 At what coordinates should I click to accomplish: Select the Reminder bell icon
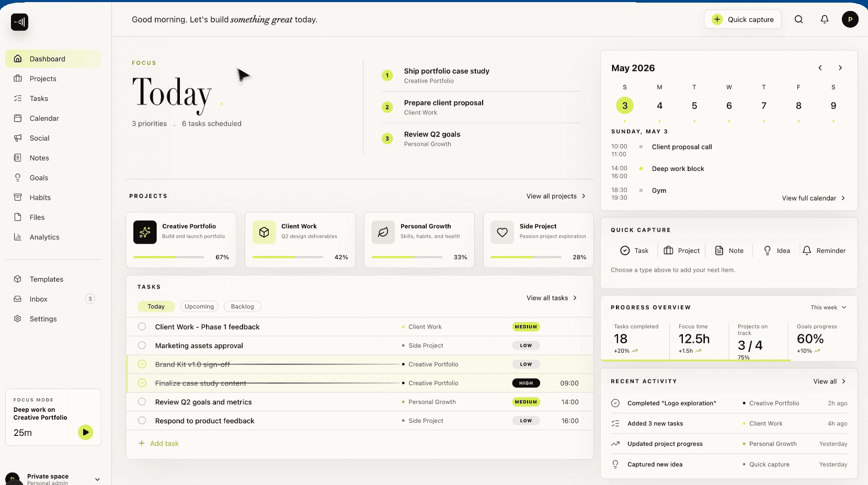(x=807, y=250)
